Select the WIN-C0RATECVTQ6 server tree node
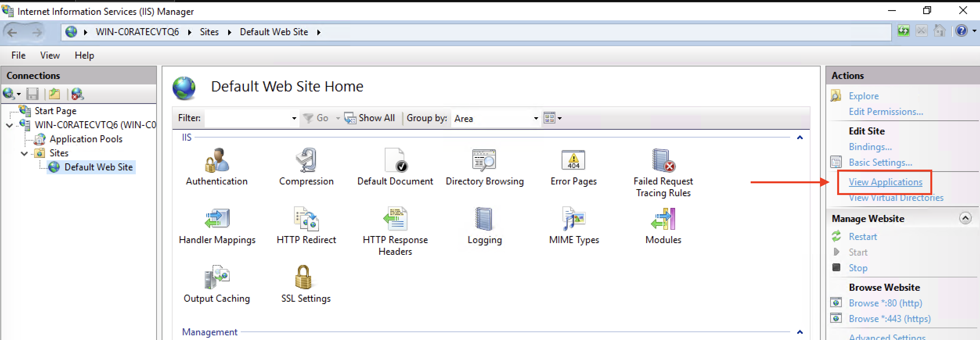The height and width of the screenshot is (340, 980). pyautogui.click(x=95, y=125)
